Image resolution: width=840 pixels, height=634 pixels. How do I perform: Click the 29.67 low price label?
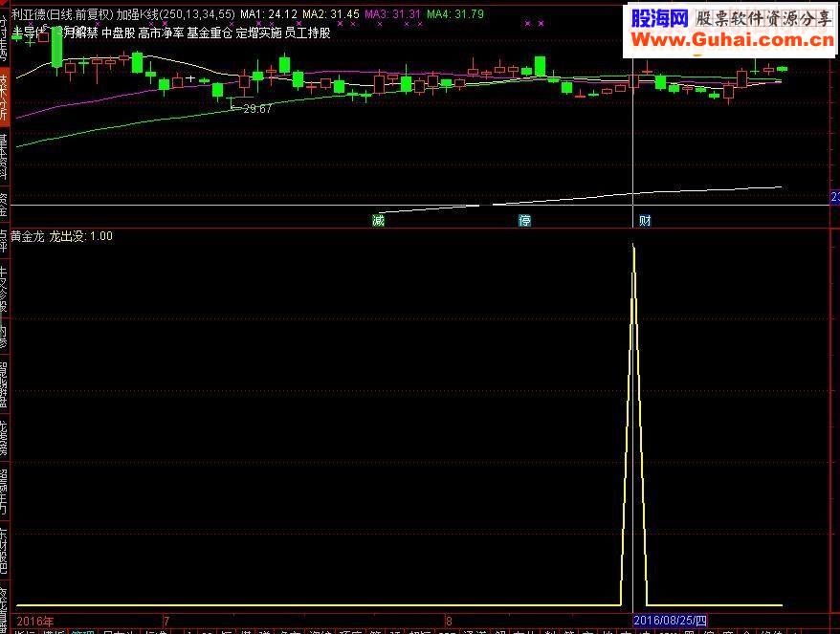click(257, 109)
